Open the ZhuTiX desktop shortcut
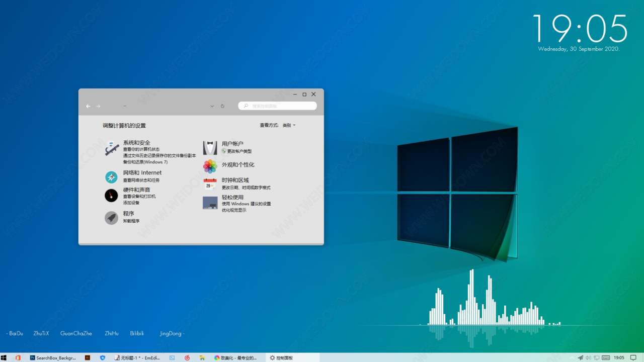Viewport: 644px width, 362px height. pos(41,333)
